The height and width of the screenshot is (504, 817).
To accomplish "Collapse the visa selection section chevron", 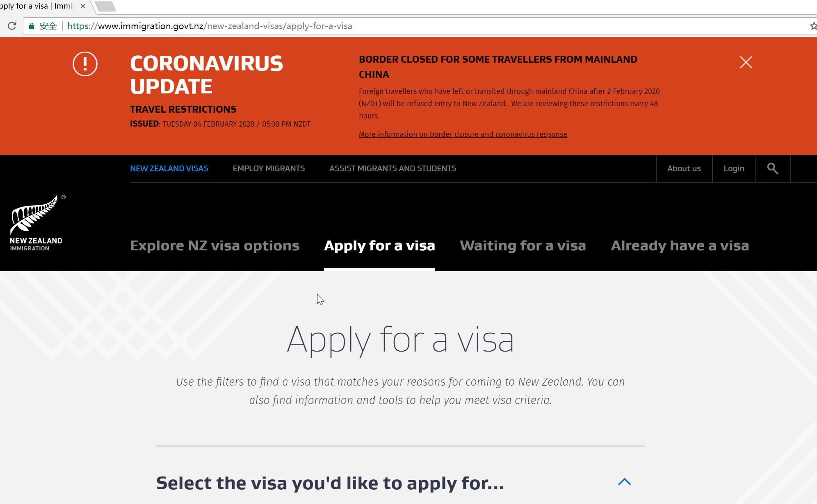I will 624,482.
